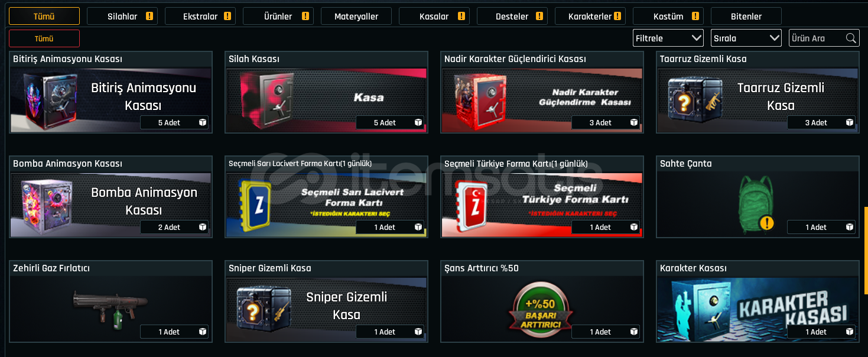Click cube icon on Bitiriş Animasyonu Kasası
Image resolution: width=868 pixels, height=357 pixels.
(203, 122)
